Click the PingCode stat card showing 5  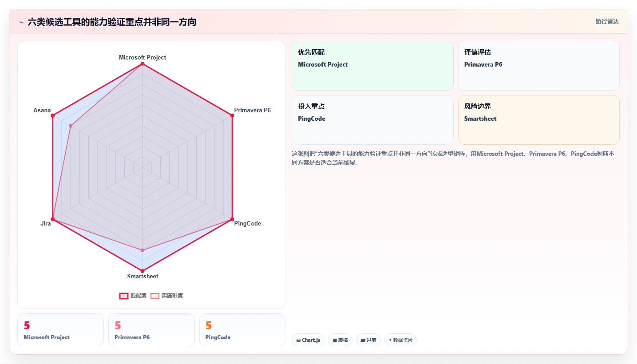tap(242, 330)
